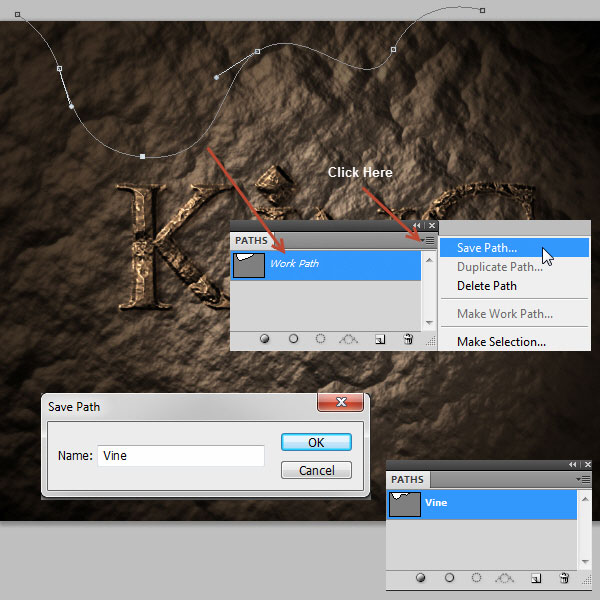This screenshot has height=600, width=600.
Task: Click fill path icon in Work Path panel
Action: (264, 339)
